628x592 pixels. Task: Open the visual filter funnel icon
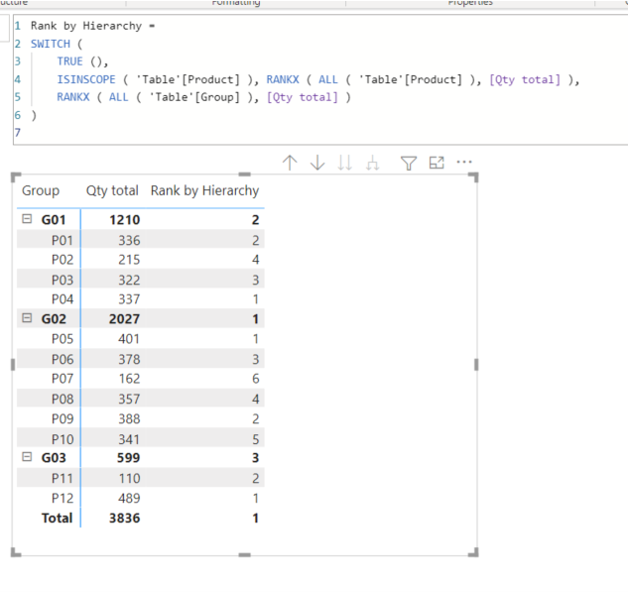[x=409, y=163]
